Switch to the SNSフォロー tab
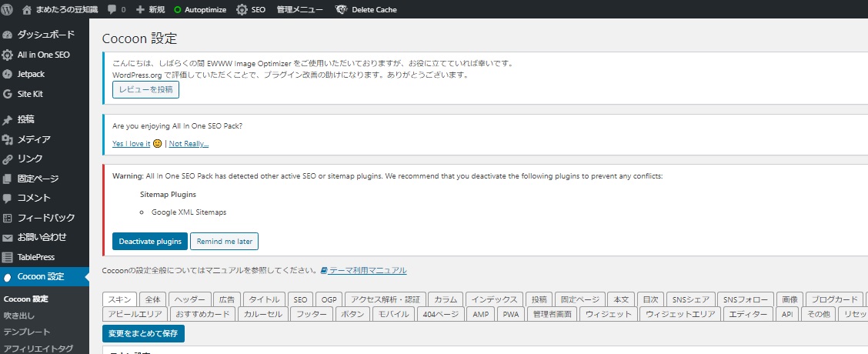This screenshot has height=354, width=868. [x=746, y=299]
